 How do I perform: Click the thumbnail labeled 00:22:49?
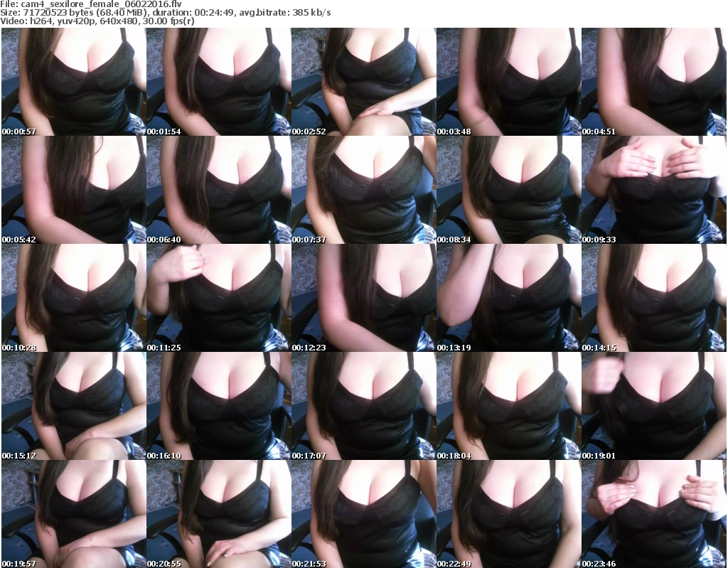(509, 514)
